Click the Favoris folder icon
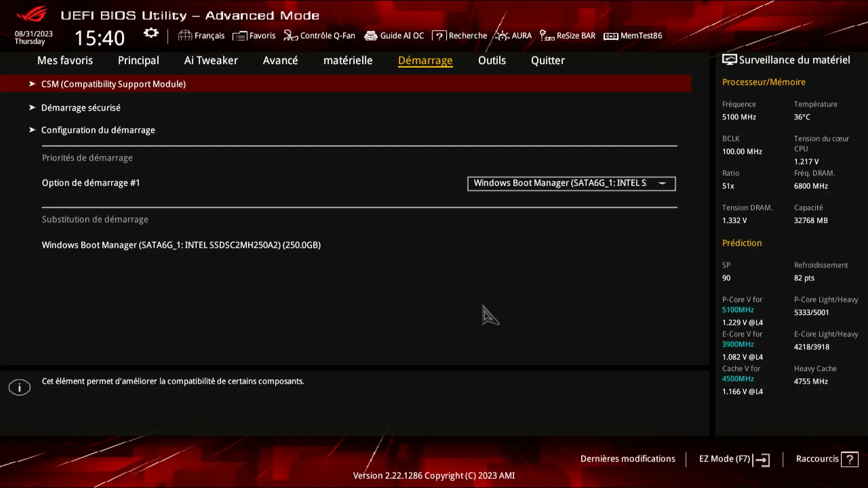The image size is (868, 488). [240, 36]
